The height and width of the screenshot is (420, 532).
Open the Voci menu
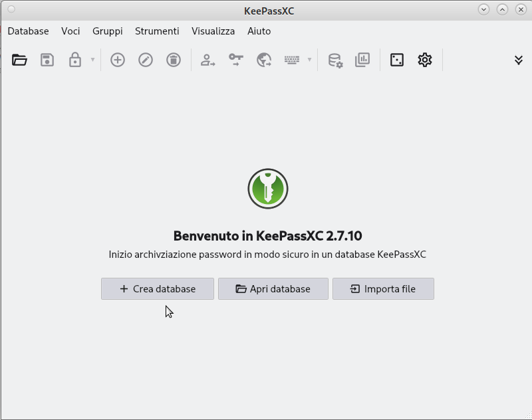click(70, 31)
